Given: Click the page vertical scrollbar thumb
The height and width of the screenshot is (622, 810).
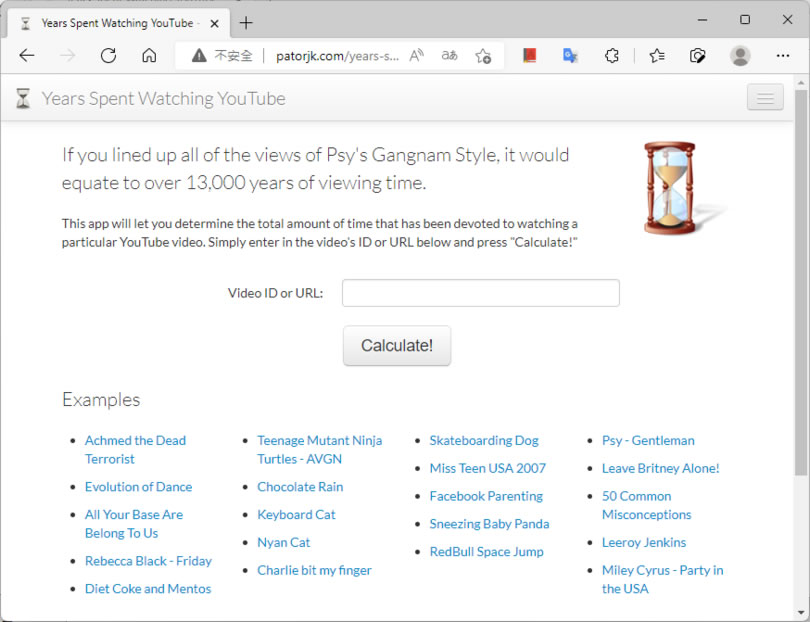Looking at the screenshot, I should [801, 283].
